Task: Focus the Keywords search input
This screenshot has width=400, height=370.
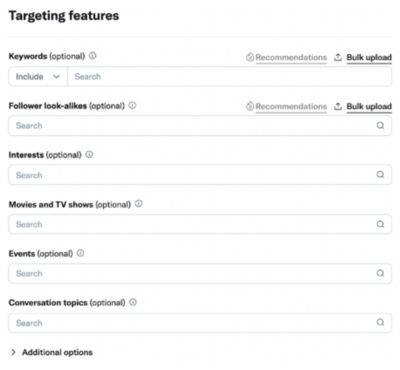Action: (230, 77)
